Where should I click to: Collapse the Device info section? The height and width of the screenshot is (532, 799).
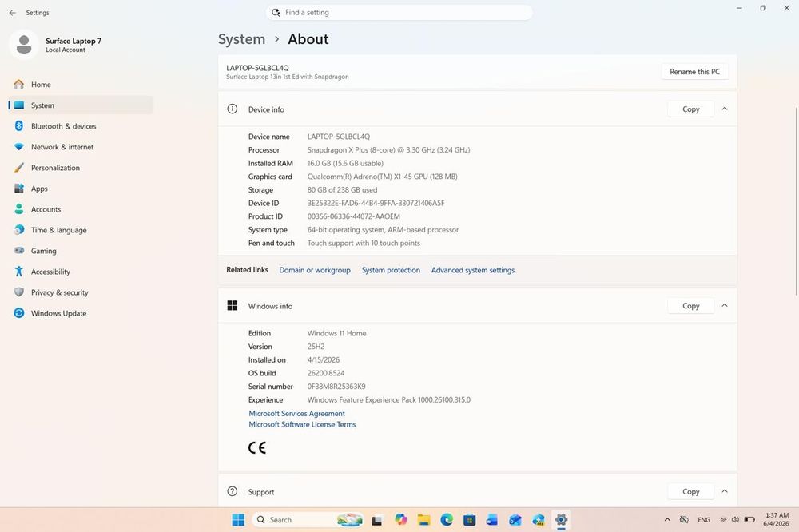[724, 109]
